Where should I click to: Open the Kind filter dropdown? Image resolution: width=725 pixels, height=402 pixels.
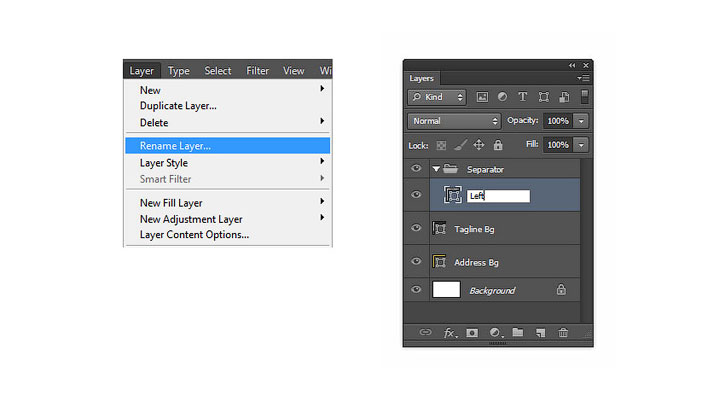click(436, 97)
